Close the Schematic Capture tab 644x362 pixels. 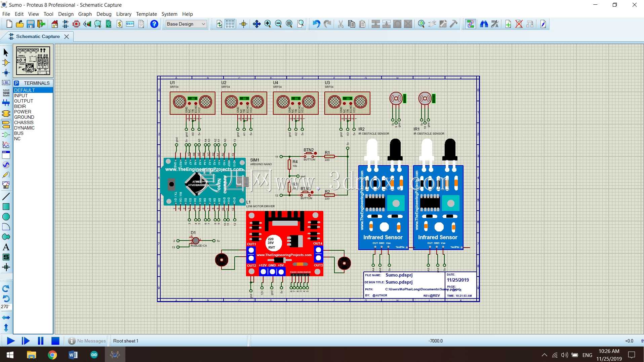point(67,36)
